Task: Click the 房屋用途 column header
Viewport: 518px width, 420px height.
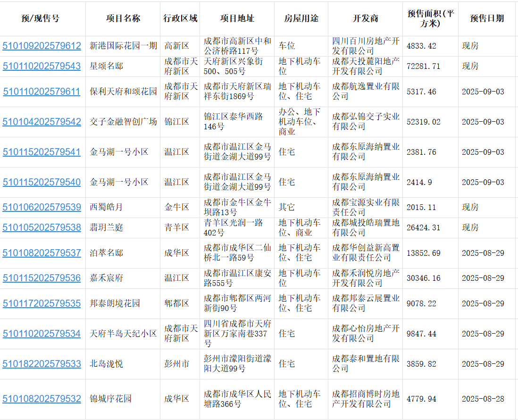Action: pos(301,18)
